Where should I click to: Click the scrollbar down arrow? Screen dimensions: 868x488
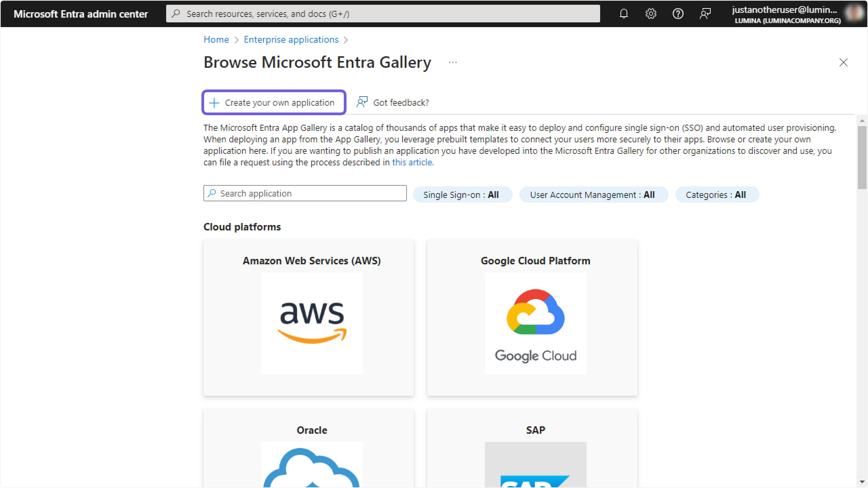coord(862,482)
